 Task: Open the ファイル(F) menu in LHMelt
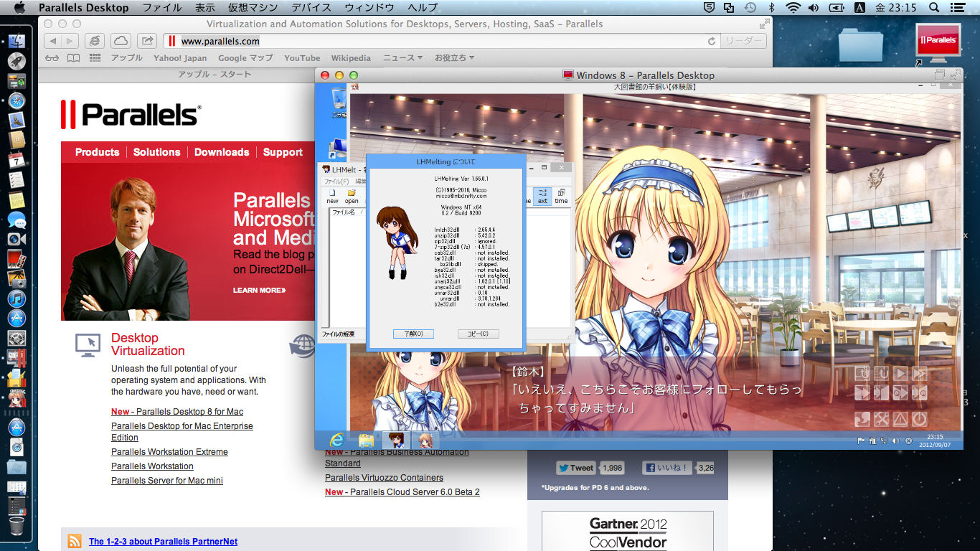(336, 182)
